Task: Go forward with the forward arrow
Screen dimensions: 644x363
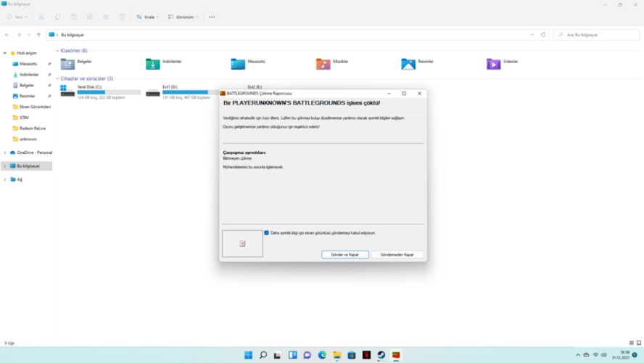Action: (18, 35)
